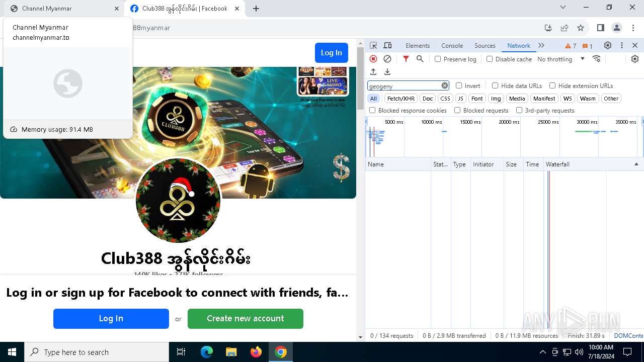644x362 pixels.
Task: Show hidden system tray icons
Action: click(542, 352)
